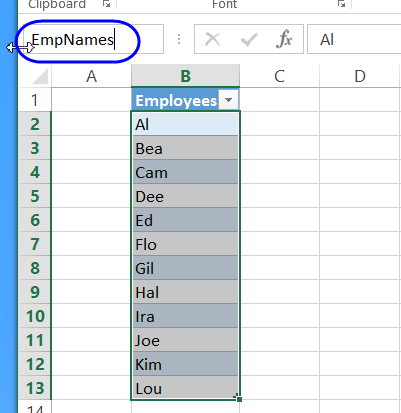Image resolution: width=401 pixels, height=413 pixels.
Task: Open the Font dialog launcher
Action: [341, 4]
